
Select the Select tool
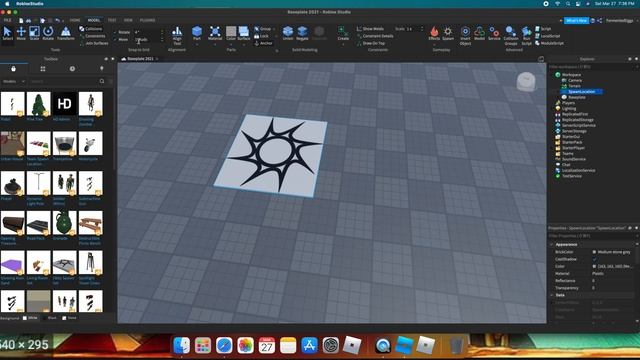coord(7,33)
